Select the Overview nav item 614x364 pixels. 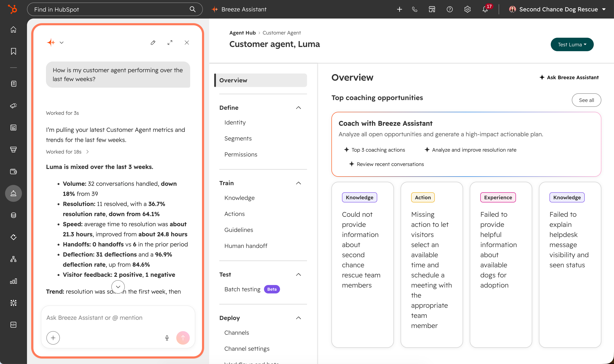[261, 80]
